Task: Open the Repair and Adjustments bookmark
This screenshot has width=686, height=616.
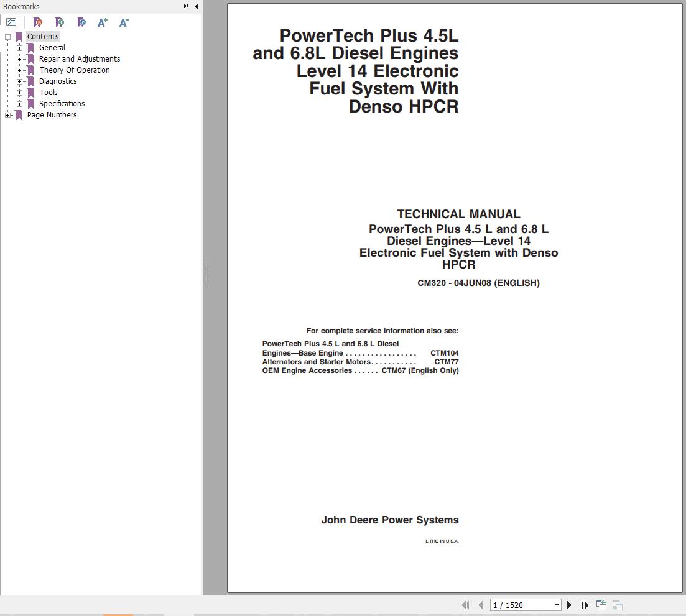Action: click(x=80, y=58)
